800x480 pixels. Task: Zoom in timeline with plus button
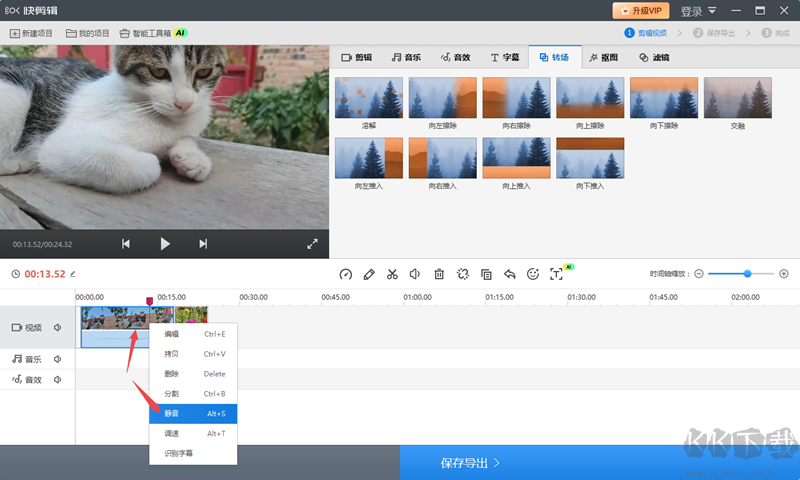(x=784, y=274)
